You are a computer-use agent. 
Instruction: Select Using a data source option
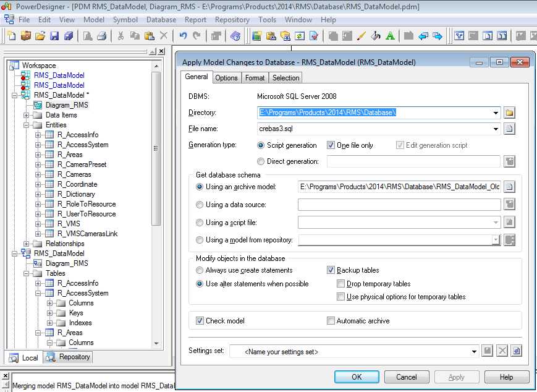pyautogui.click(x=200, y=205)
